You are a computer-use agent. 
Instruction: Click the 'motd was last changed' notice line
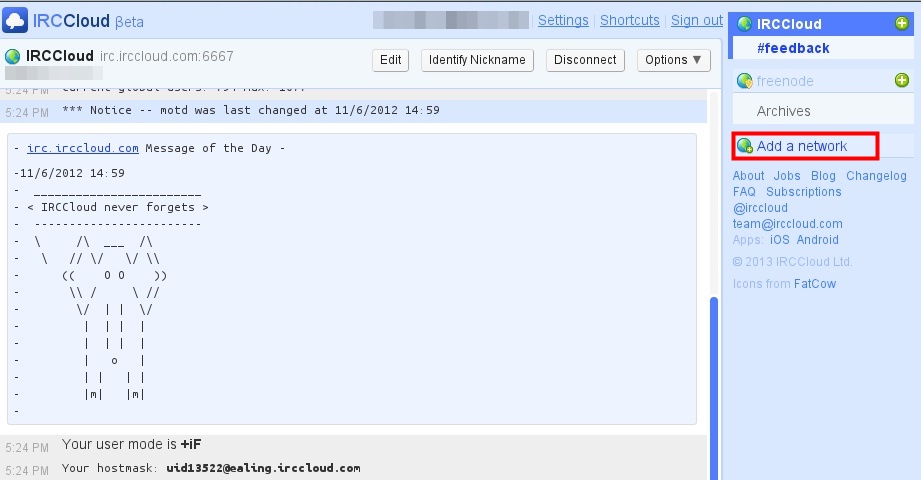point(251,110)
